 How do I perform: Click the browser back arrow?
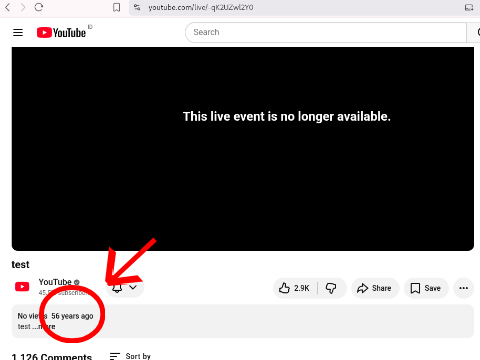point(8,7)
